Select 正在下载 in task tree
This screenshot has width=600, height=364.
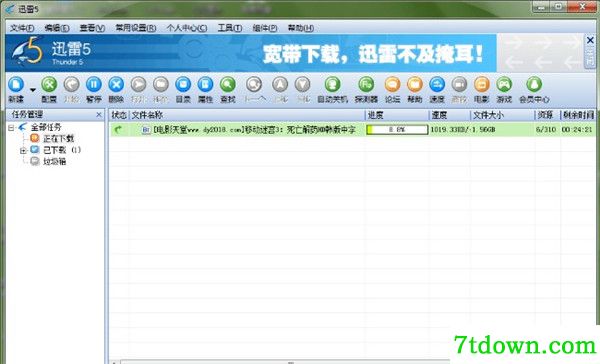[58, 139]
